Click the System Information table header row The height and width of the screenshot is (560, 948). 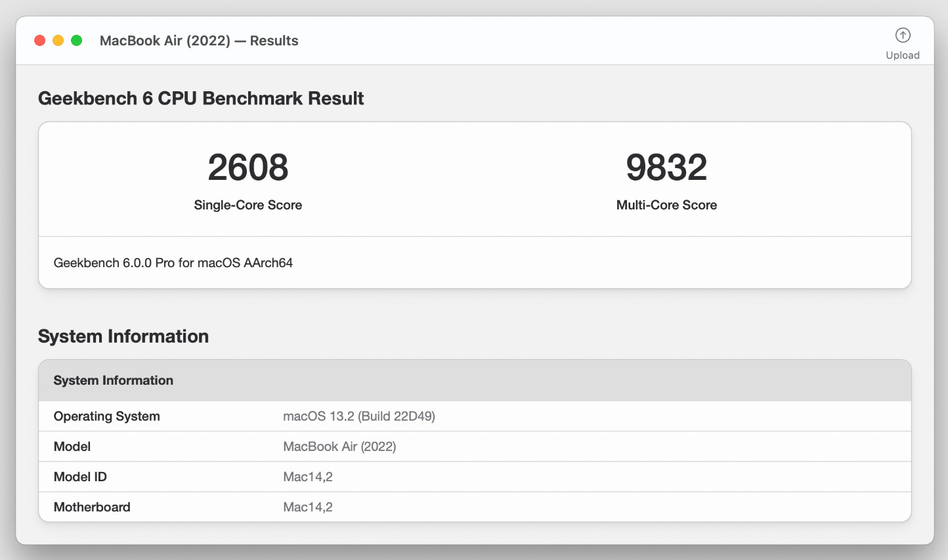[x=475, y=381]
